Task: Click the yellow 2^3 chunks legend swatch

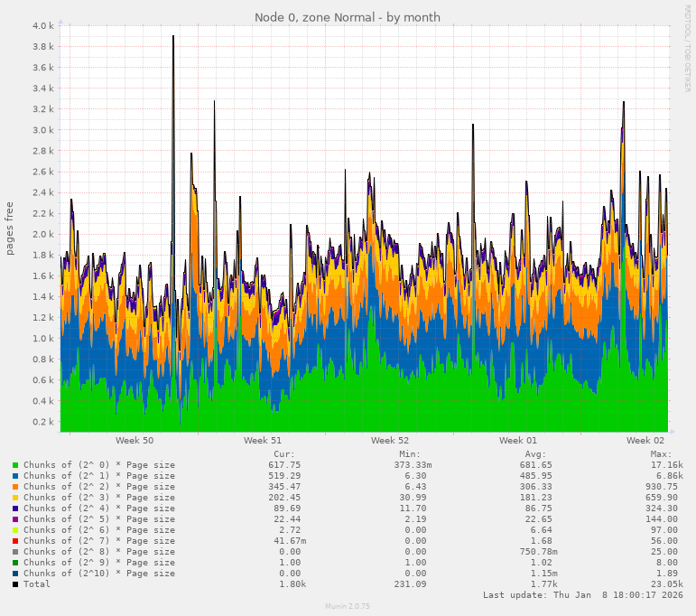Action: (15, 498)
